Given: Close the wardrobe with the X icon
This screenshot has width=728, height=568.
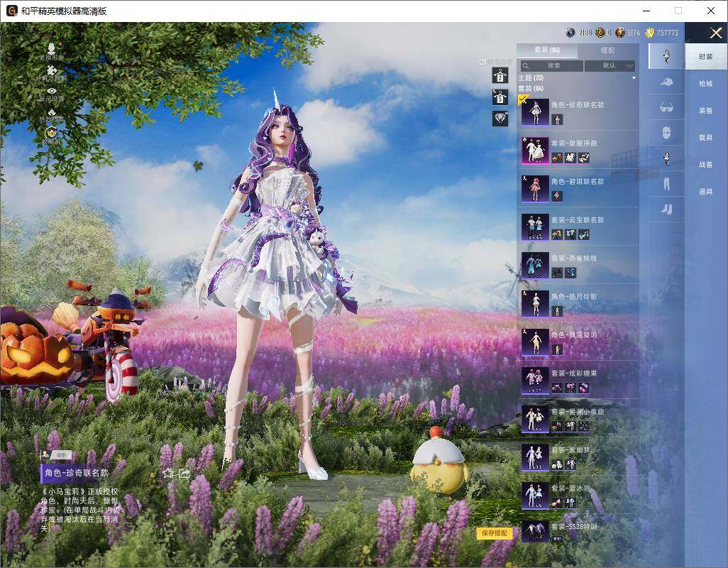Looking at the screenshot, I should 715,33.
